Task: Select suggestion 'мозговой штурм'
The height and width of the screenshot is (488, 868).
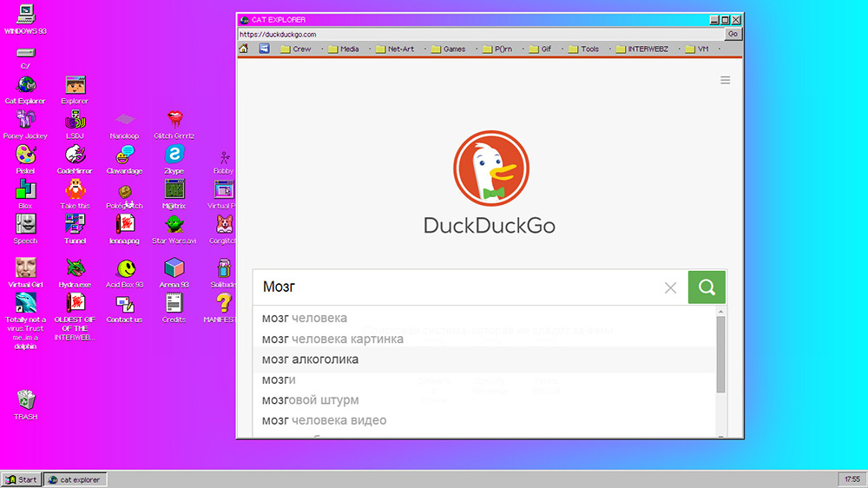Action: click(484, 400)
